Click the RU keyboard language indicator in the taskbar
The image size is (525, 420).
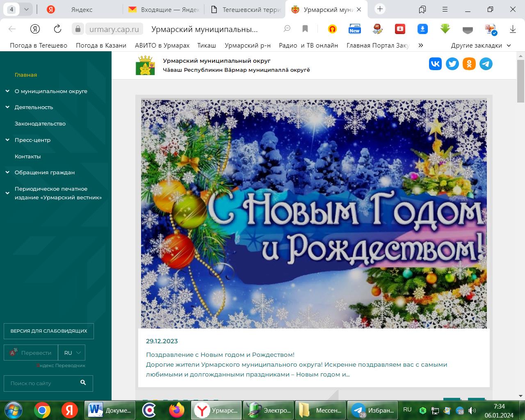click(x=407, y=409)
